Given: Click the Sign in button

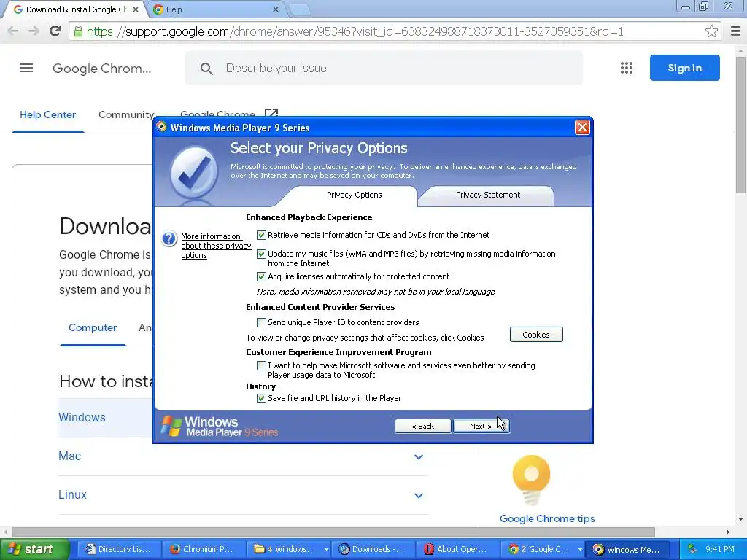Looking at the screenshot, I should (684, 68).
